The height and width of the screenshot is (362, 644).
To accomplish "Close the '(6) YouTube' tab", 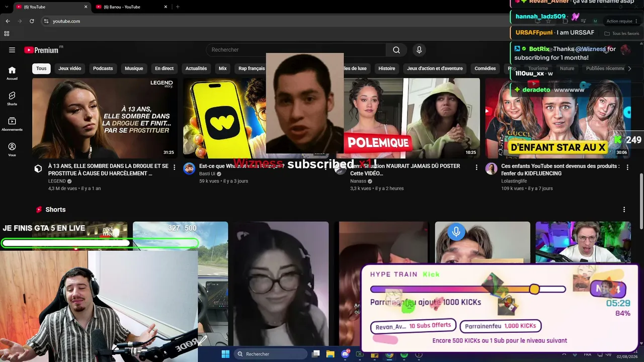I will pyautogui.click(x=86, y=7).
